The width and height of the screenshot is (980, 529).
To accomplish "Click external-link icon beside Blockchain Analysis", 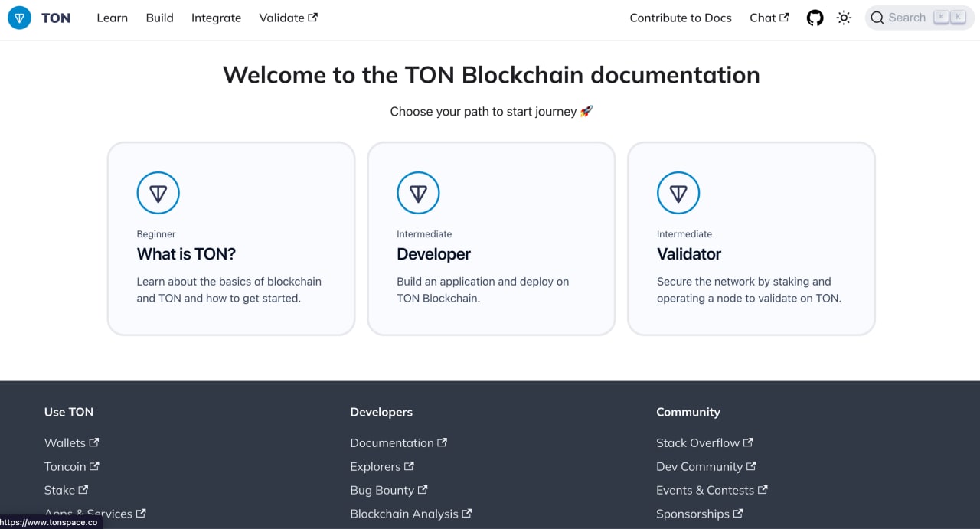I will (467, 513).
